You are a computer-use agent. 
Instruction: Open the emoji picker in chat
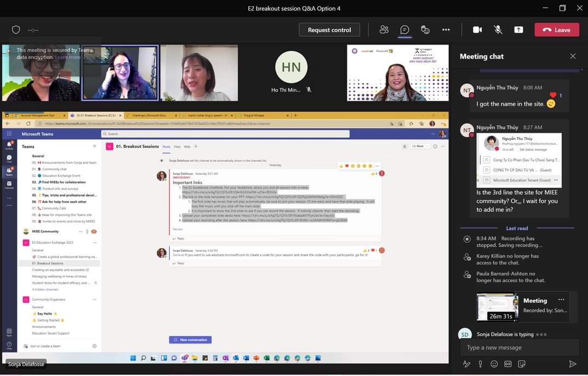coord(494,363)
